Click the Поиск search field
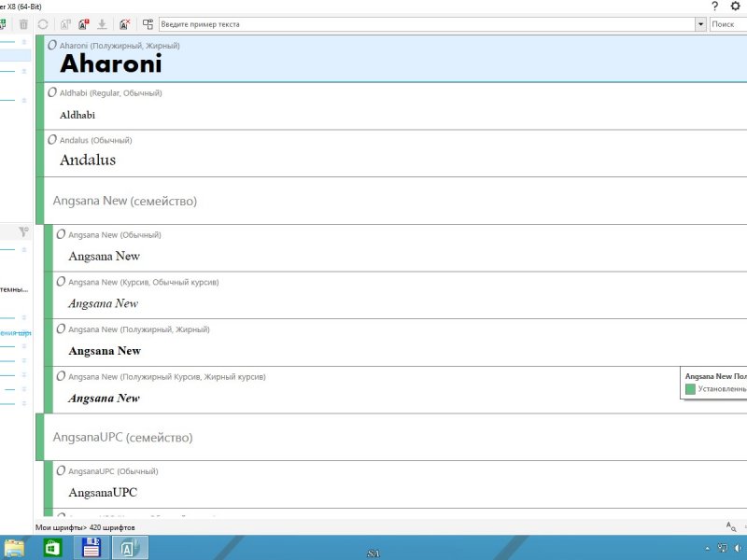The image size is (747, 560). [x=728, y=24]
